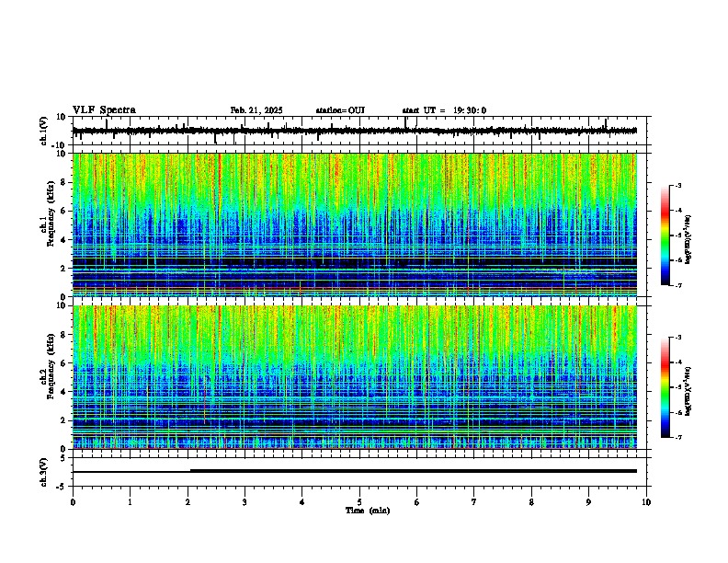
Task: Click the ch.1(V) waveform trace panel
Action: coord(361,131)
